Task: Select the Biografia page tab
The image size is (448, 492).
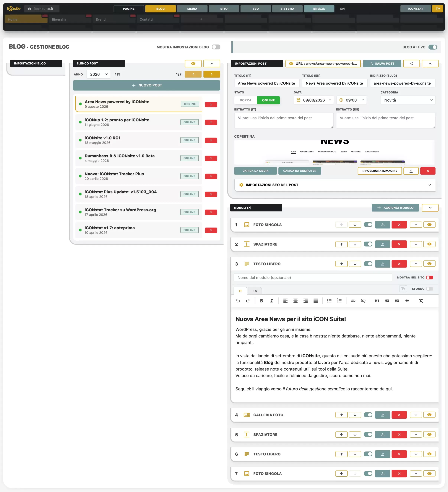Action: click(70, 19)
